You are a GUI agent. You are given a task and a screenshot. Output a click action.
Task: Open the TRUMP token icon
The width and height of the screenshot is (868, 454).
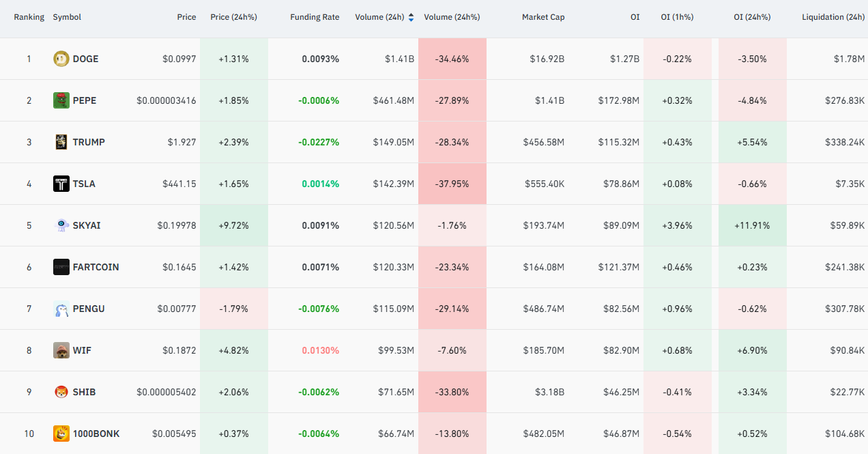(61, 142)
